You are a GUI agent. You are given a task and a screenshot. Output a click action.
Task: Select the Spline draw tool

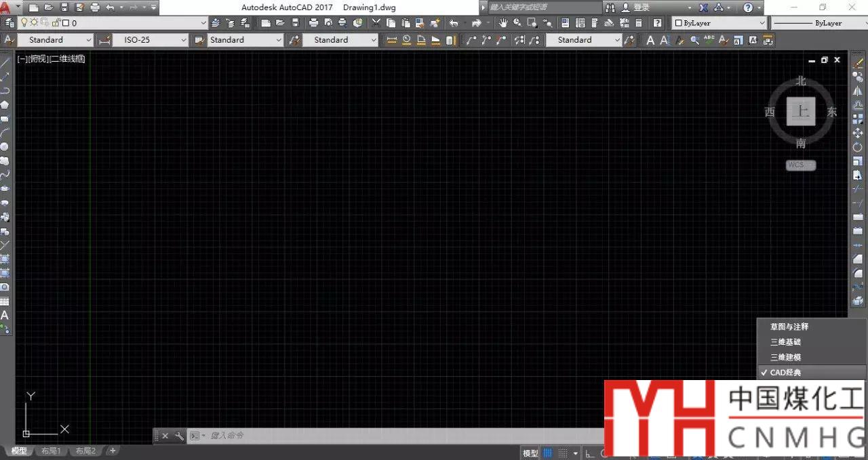click(x=5, y=175)
